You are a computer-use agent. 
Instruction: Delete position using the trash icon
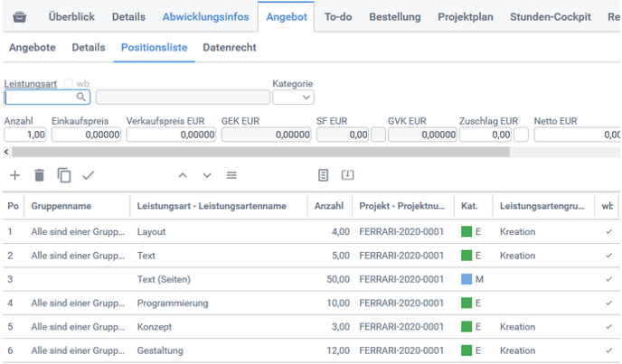tap(39, 175)
